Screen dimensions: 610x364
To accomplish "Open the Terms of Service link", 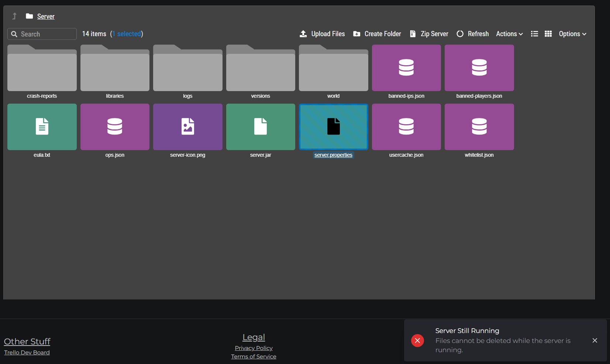I will 254,357.
